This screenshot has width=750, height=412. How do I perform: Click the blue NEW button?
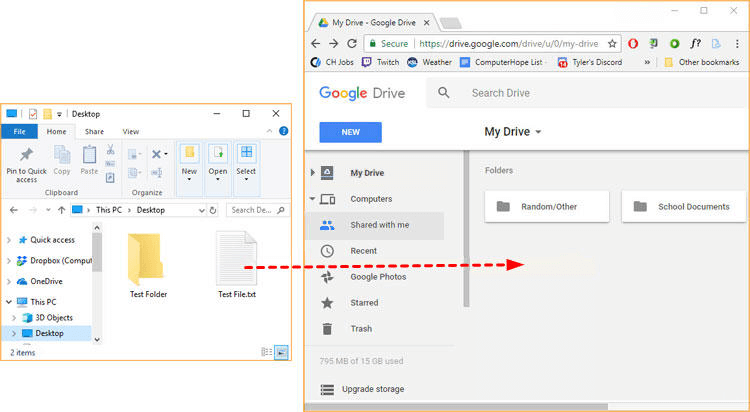(350, 132)
